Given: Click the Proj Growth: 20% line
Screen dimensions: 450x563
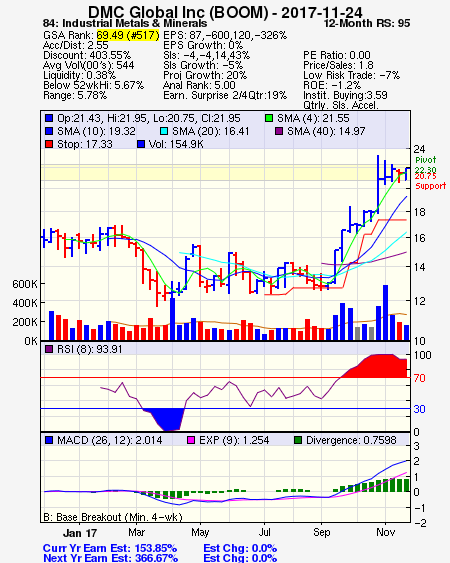Looking at the screenshot, I should coord(205,75).
